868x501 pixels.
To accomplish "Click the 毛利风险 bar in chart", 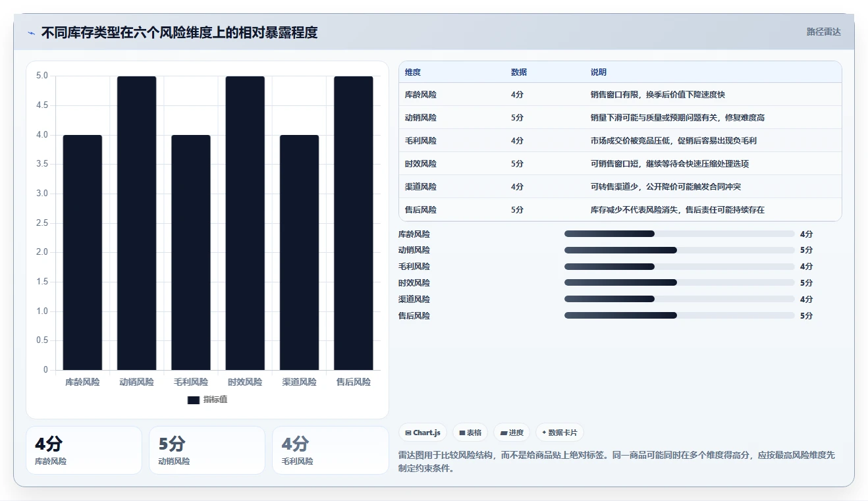I will pyautogui.click(x=191, y=252).
